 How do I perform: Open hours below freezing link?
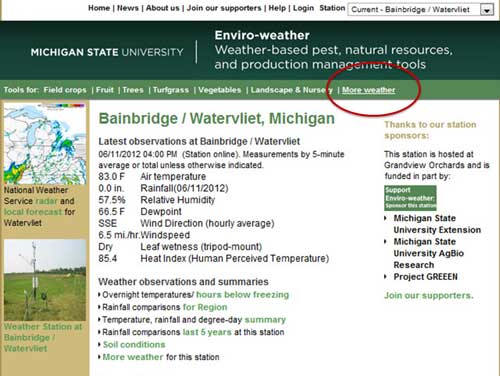tap(242, 295)
